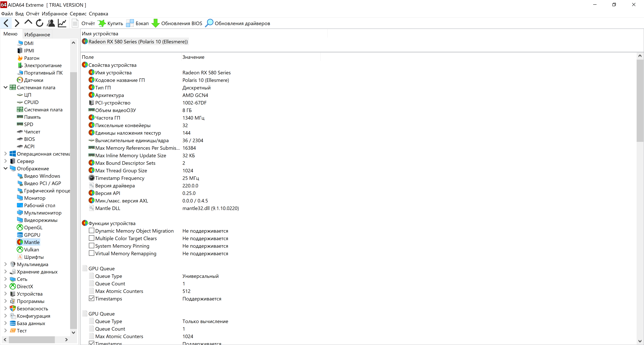
Task: Click the Купить toolbar button label
Action: (x=115, y=23)
